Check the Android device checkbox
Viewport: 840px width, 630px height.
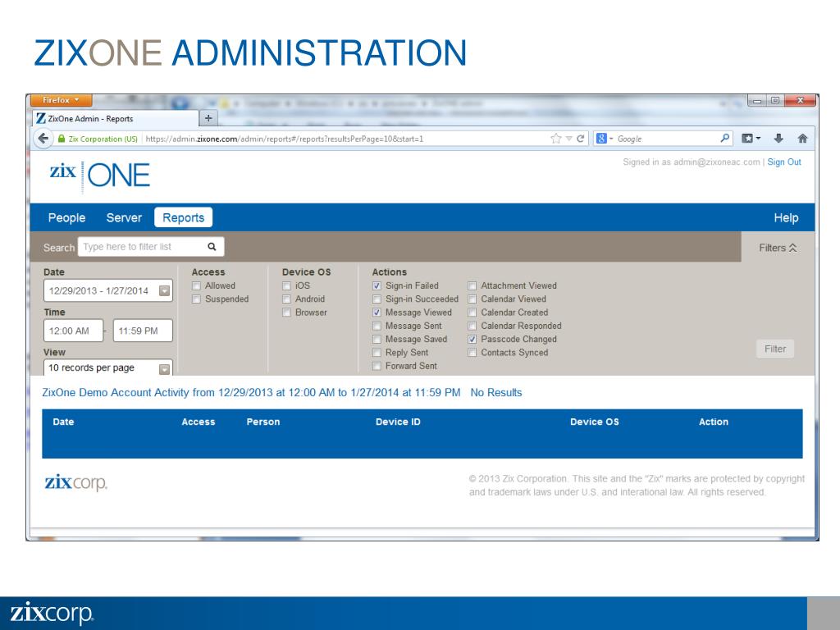click(286, 299)
